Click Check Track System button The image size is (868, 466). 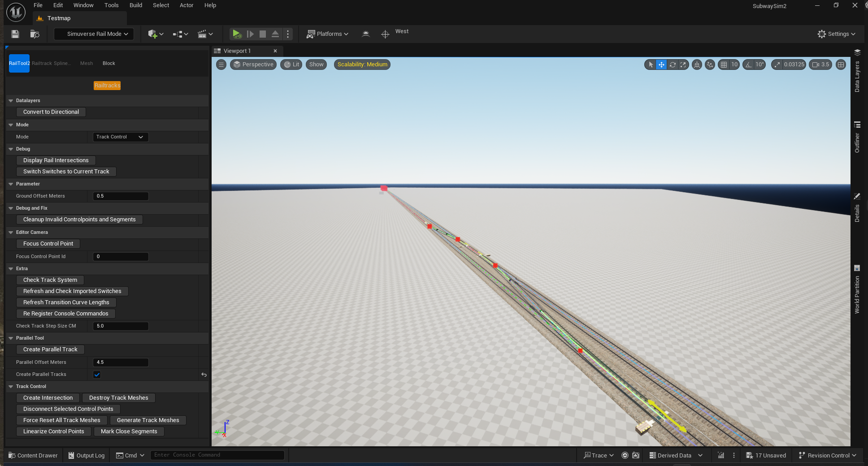(x=50, y=280)
